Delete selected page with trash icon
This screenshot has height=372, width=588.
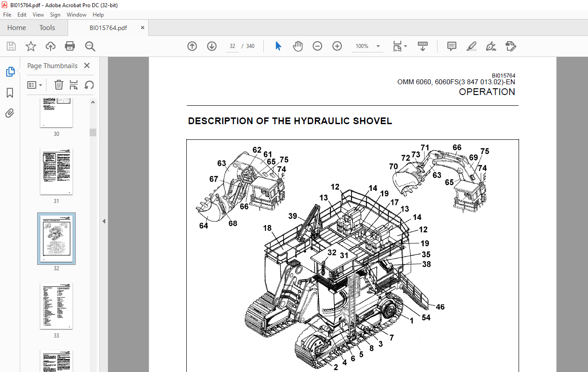(x=59, y=85)
